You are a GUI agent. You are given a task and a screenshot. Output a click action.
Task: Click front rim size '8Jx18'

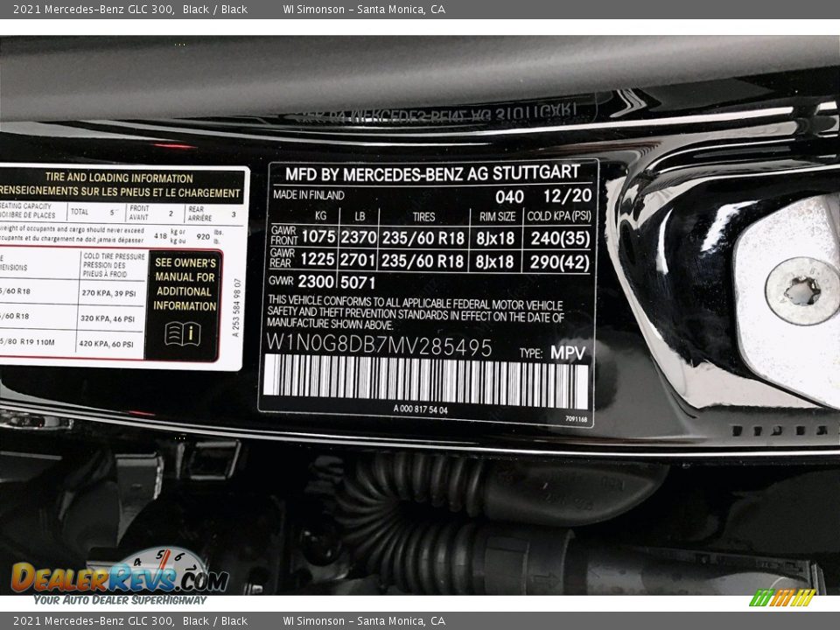click(495, 238)
